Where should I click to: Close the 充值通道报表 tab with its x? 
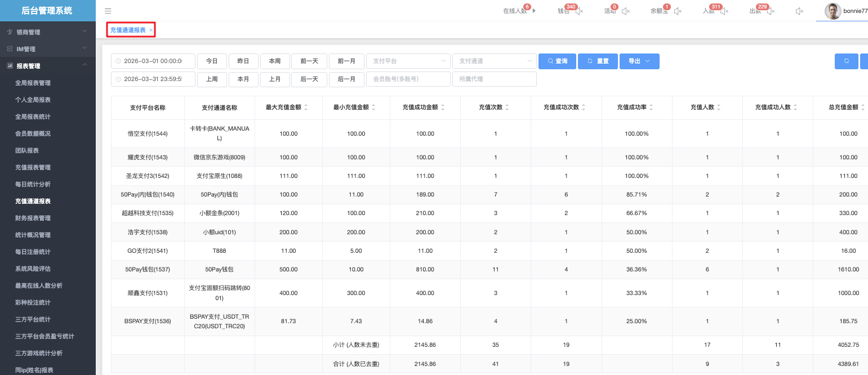pyautogui.click(x=151, y=30)
